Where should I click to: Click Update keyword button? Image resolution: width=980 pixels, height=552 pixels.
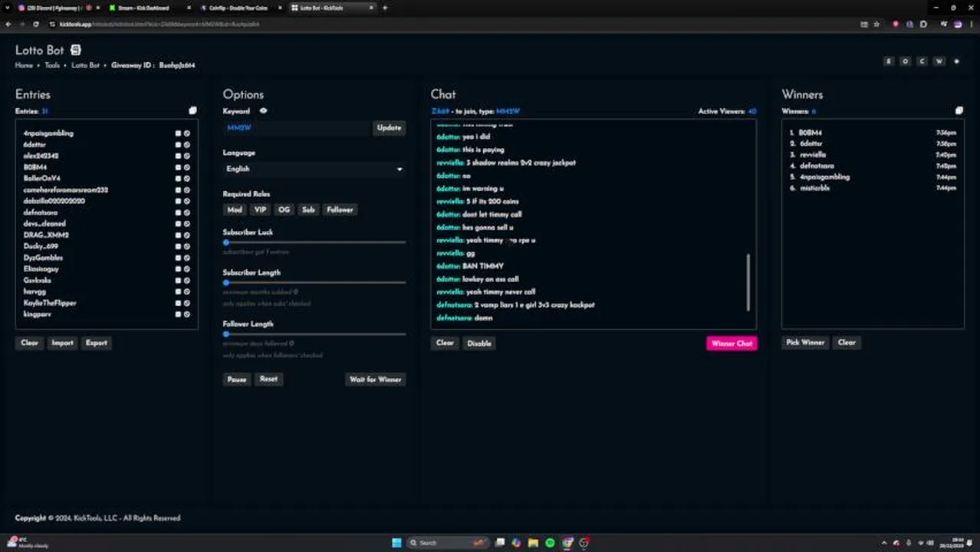click(x=389, y=128)
